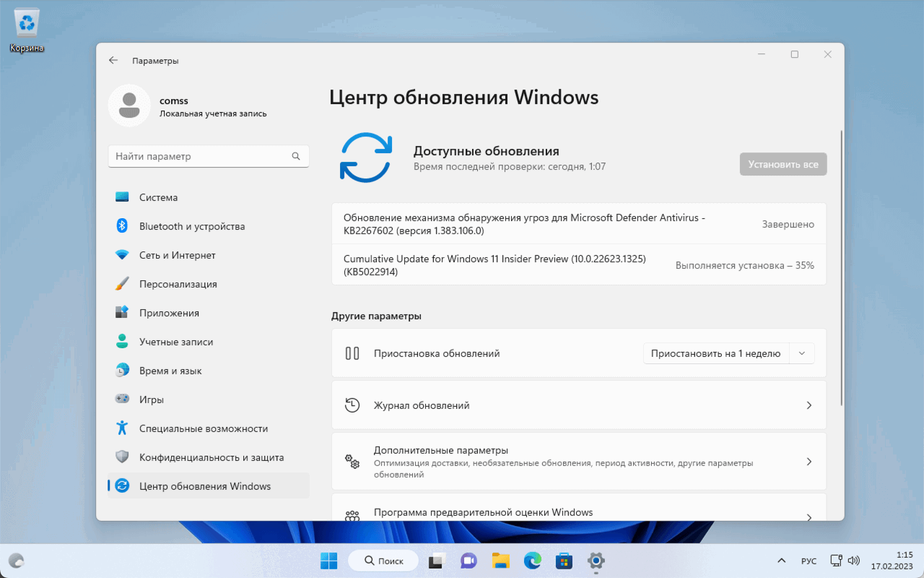Click the pause icon beside Приостановка обновлений
The image size is (924, 578).
point(352,353)
